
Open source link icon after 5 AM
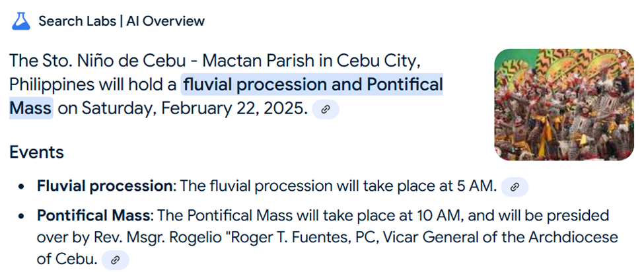(x=515, y=187)
